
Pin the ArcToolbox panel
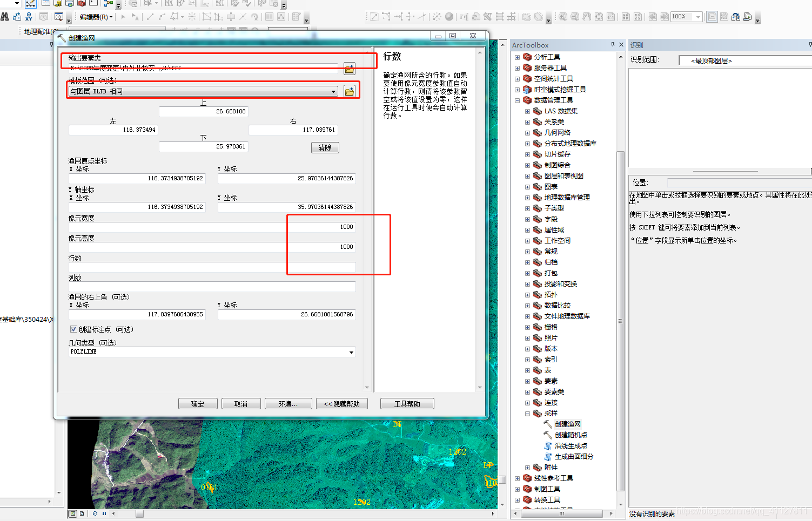[613, 45]
